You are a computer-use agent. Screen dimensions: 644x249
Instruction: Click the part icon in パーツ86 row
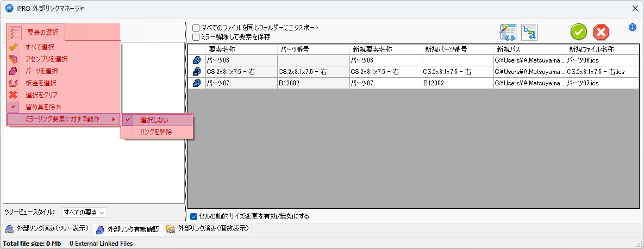click(197, 60)
